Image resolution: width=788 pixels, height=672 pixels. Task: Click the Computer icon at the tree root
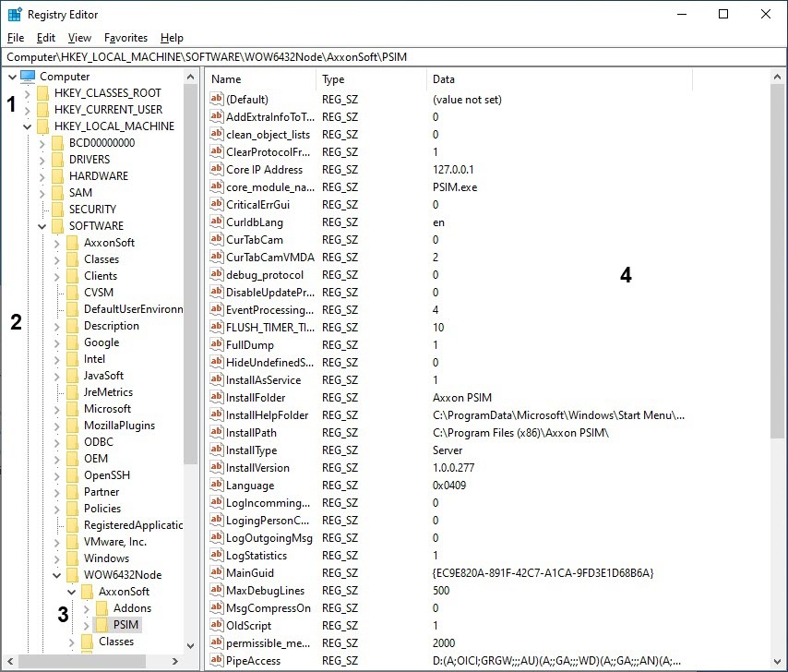(x=28, y=77)
